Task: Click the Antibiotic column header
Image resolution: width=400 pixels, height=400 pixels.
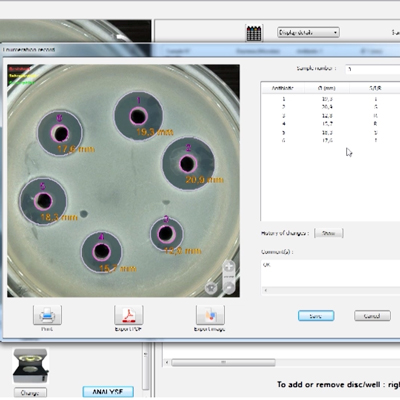Action: (x=283, y=88)
